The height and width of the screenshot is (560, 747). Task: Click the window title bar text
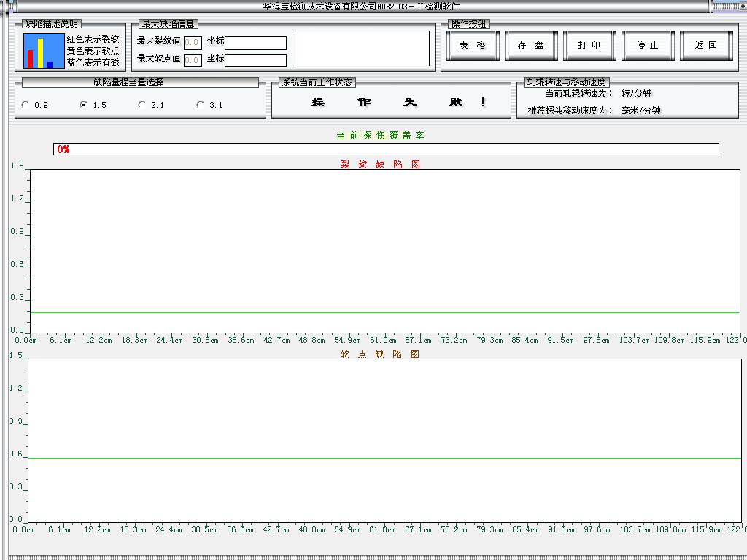[x=361, y=6]
